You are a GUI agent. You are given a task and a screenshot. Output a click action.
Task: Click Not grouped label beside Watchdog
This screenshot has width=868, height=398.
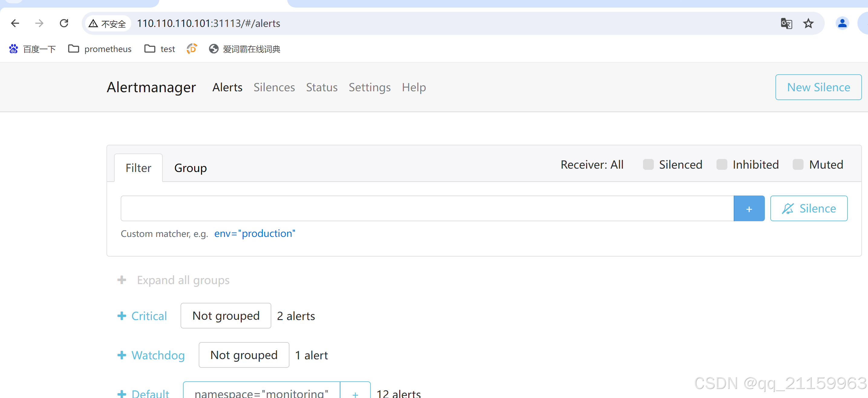coord(244,355)
